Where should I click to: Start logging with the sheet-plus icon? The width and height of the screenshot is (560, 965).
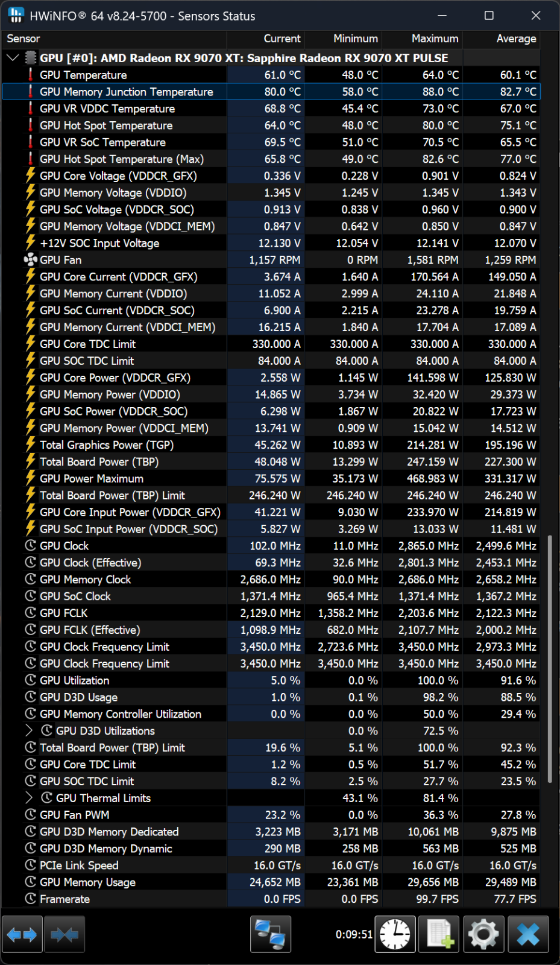[x=439, y=934]
